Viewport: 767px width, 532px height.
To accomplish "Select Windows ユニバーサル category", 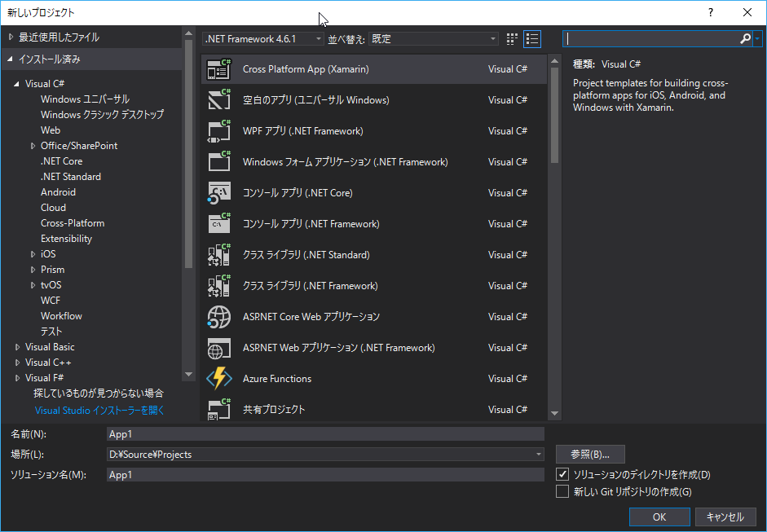I will 85,99.
